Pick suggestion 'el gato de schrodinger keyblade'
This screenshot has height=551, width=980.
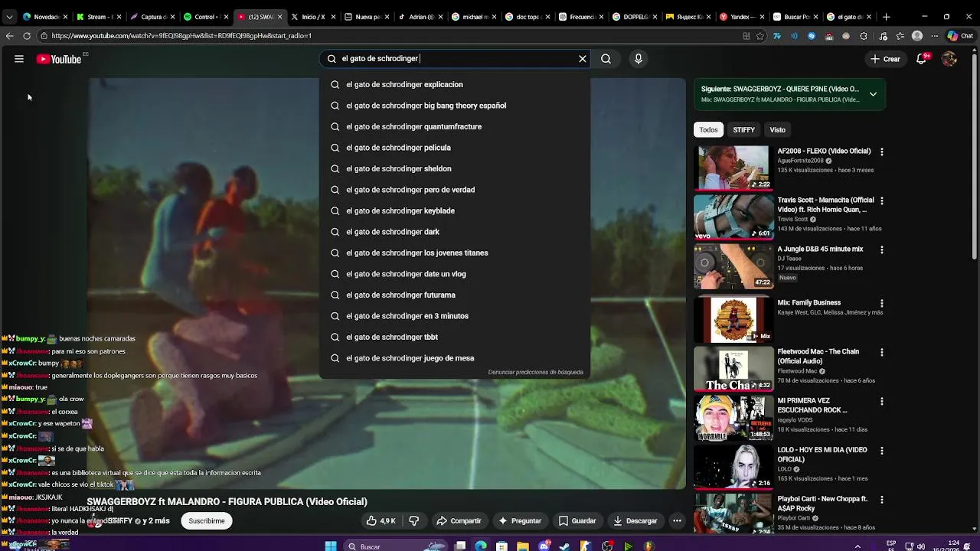(455, 210)
